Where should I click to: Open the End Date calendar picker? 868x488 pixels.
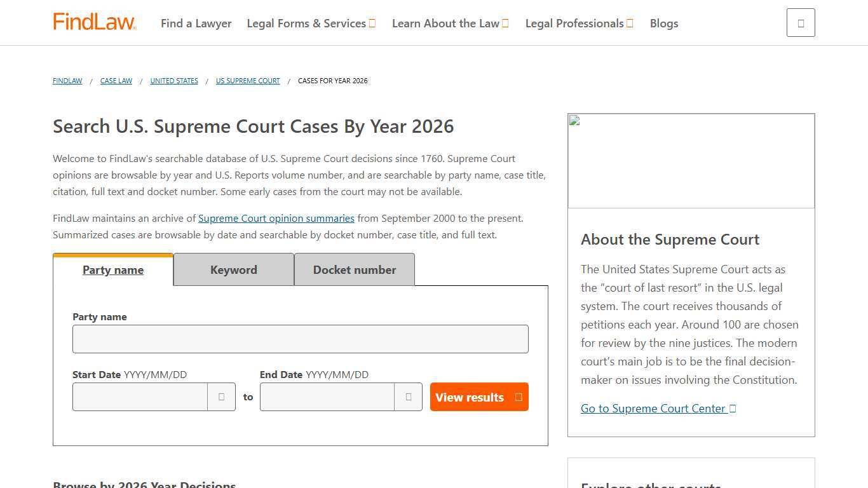point(409,396)
